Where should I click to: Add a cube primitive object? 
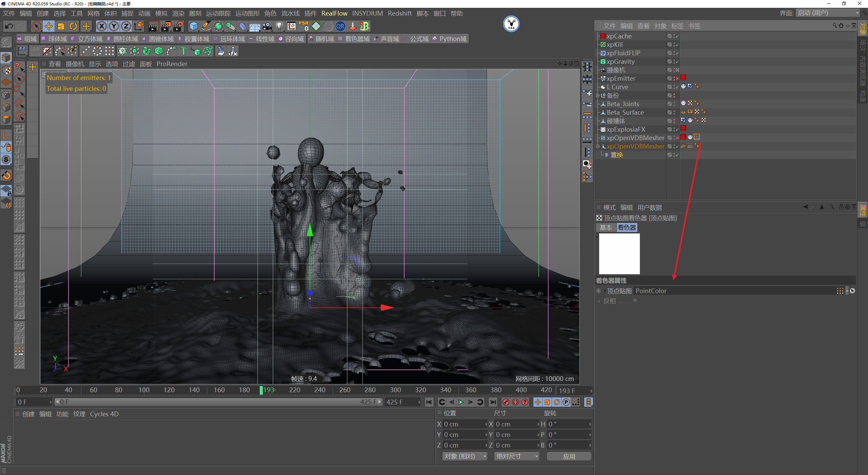click(x=194, y=26)
